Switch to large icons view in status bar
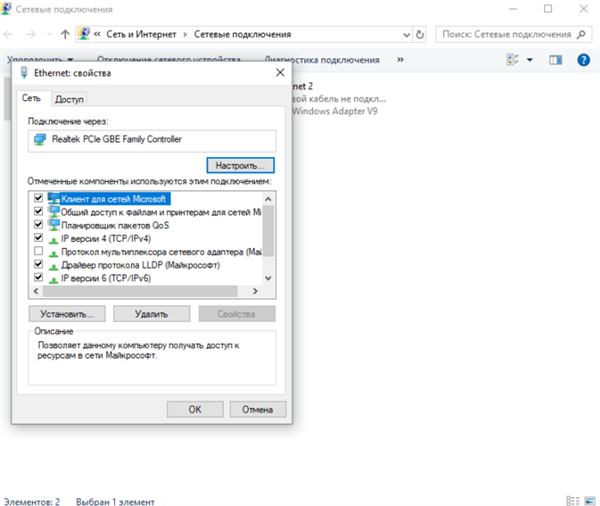The image size is (600, 506). pos(590,501)
